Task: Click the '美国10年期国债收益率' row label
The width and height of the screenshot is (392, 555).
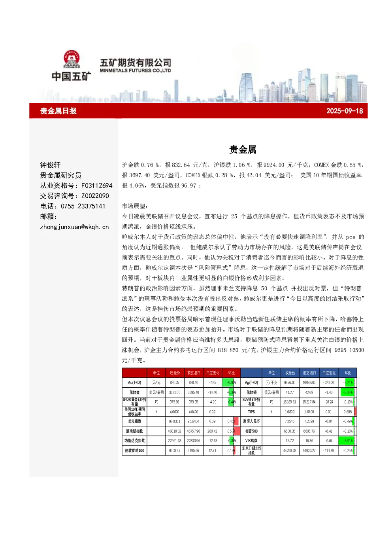Action: (134, 412)
